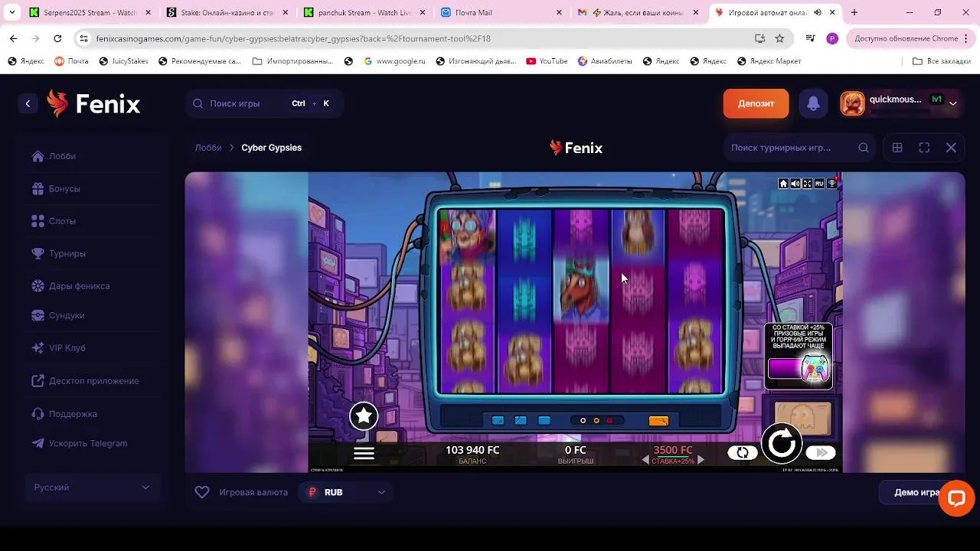
Task: Open Дары феникса in the sidebar
Action: pos(80,285)
